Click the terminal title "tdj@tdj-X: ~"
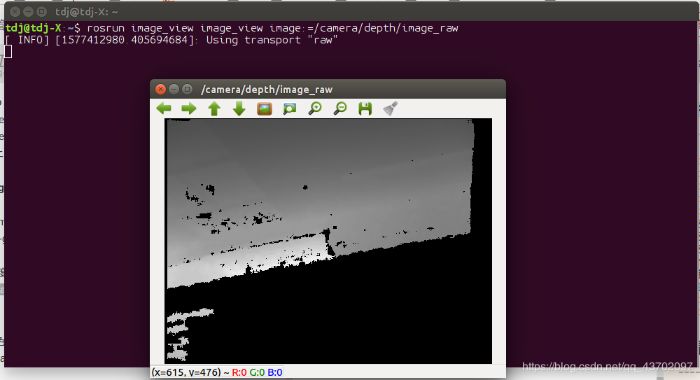The width and height of the screenshot is (700, 380). tap(87, 12)
